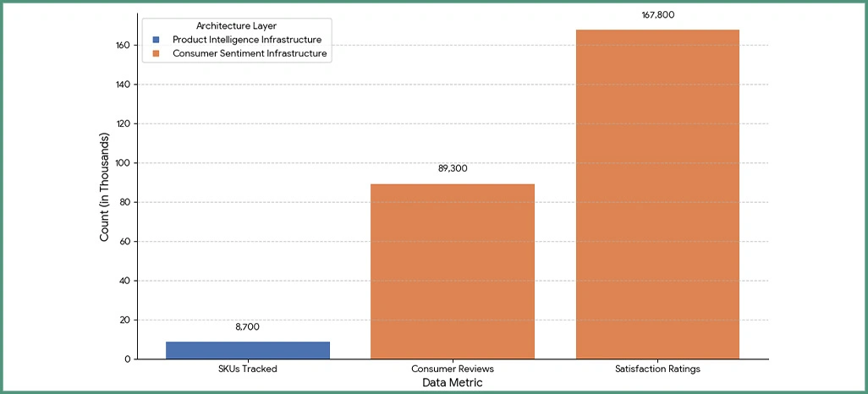This screenshot has height=394, width=868.
Task: Select the tall Satisfaction Ratings bar
Action: pos(657,194)
